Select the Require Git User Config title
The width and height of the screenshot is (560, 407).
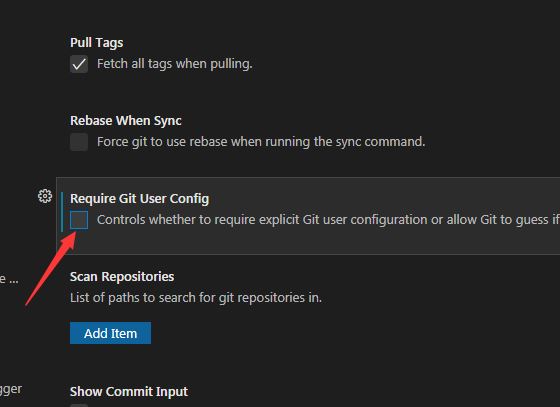point(140,199)
